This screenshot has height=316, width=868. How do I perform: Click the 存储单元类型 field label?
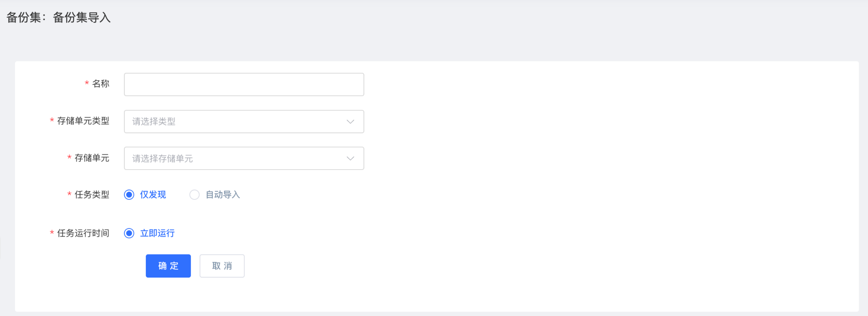click(83, 121)
